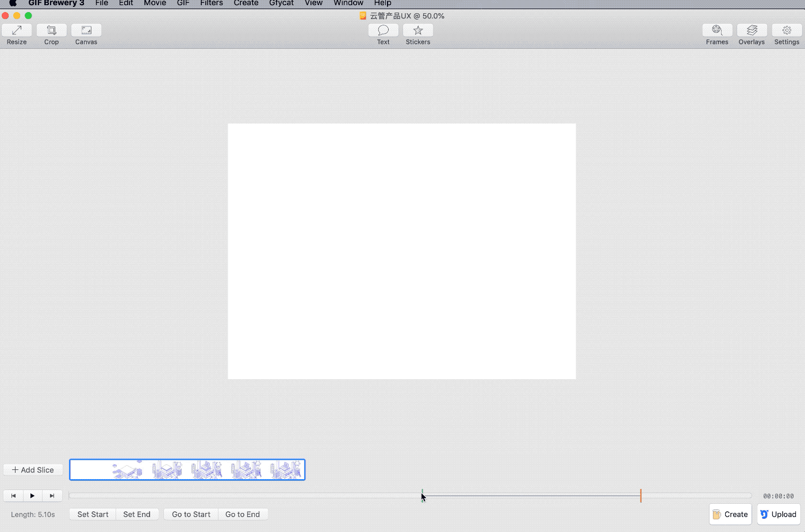Click the Set Start button

click(93, 514)
